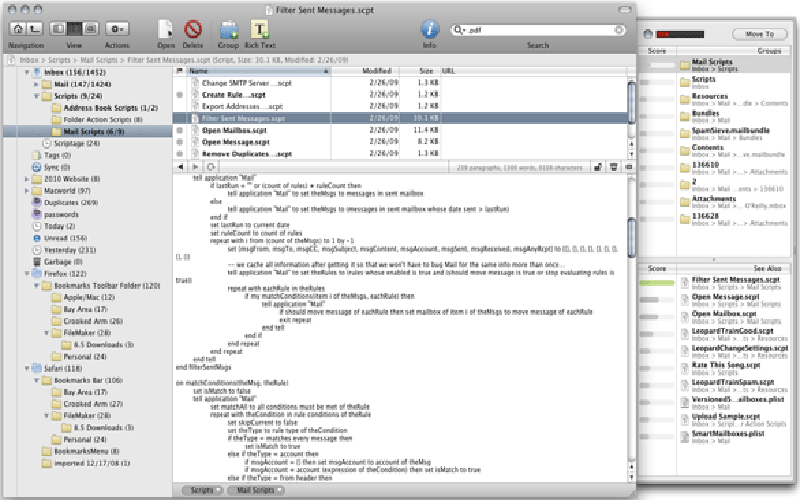800x500 pixels.
Task: Select Export Addresses script row
Action: [x=399, y=106]
